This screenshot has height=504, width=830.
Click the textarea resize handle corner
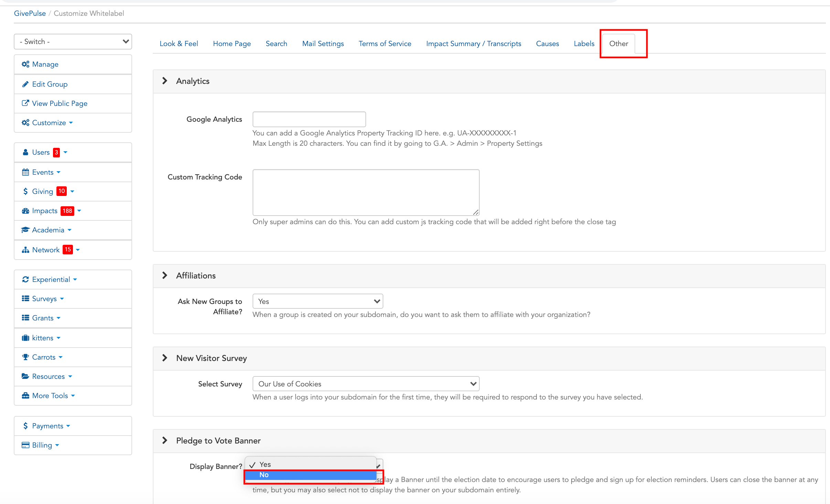pos(476,212)
